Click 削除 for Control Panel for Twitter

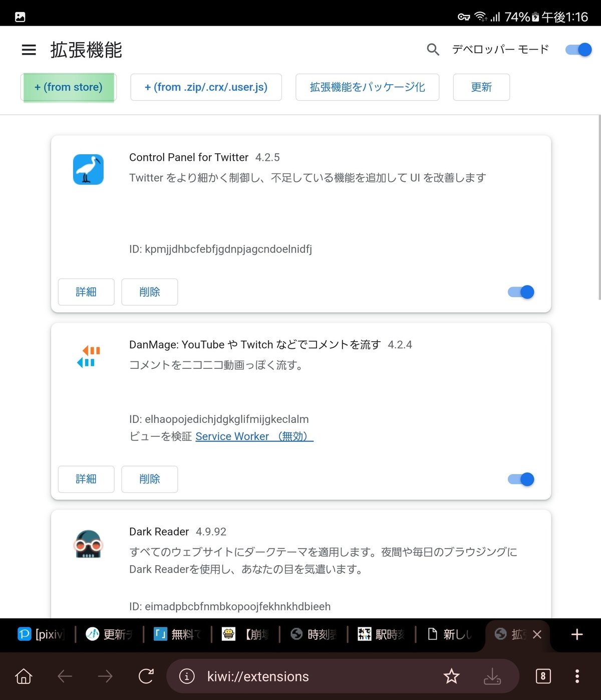click(x=150, y=292)
